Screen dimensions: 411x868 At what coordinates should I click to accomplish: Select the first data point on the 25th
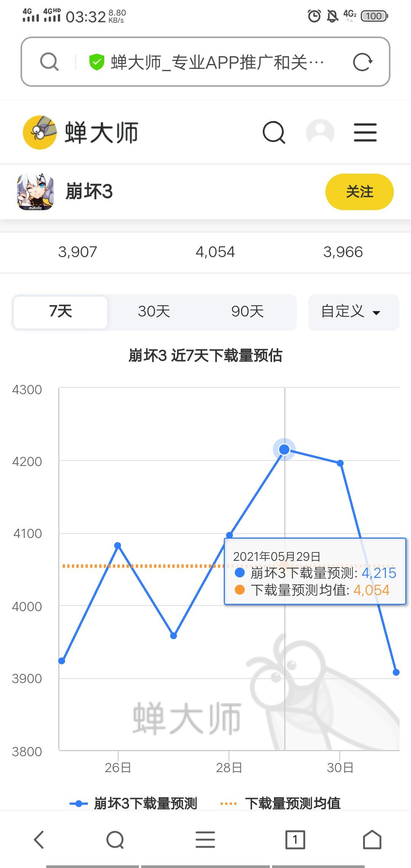coord(62,661)
